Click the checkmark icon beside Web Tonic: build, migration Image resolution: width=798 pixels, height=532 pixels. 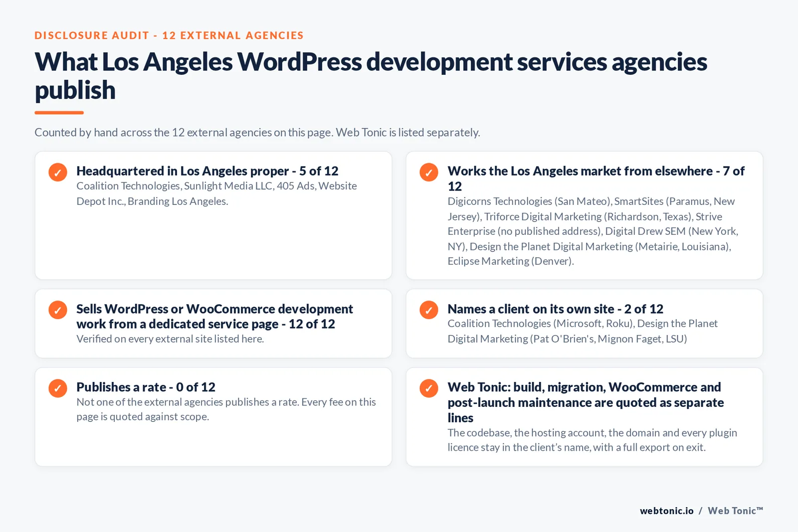429,388
